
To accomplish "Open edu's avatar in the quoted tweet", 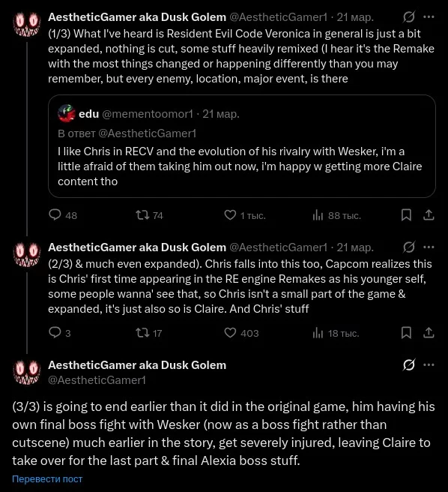I will click(67, 113).
